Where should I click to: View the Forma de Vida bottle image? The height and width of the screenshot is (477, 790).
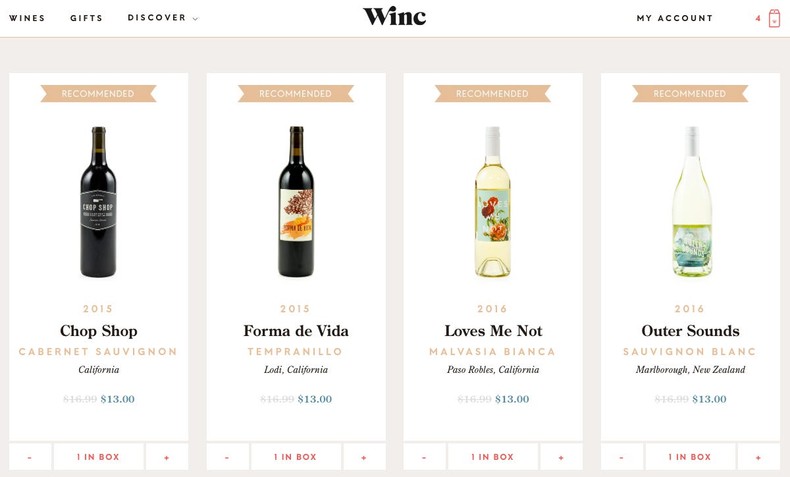click(x=296, y=202)
